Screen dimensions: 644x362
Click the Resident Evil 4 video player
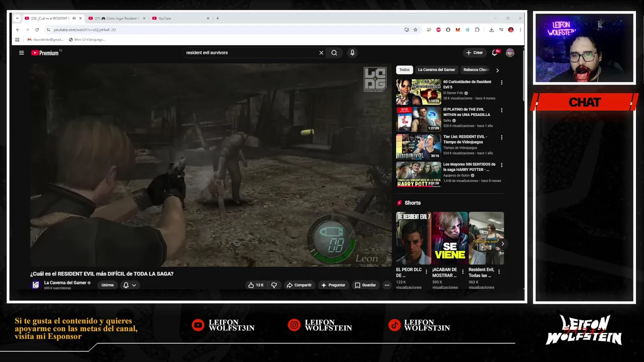point(211,165)
